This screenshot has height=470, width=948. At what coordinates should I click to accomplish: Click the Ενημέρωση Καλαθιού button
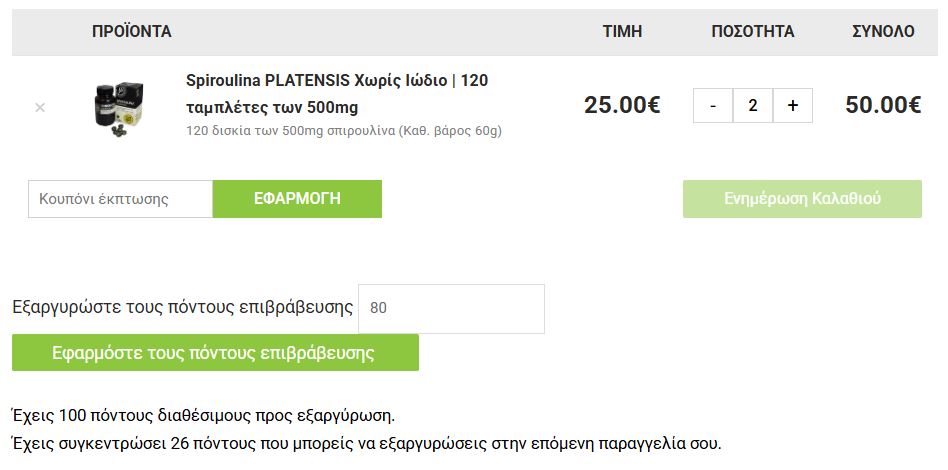click(802, 199)
